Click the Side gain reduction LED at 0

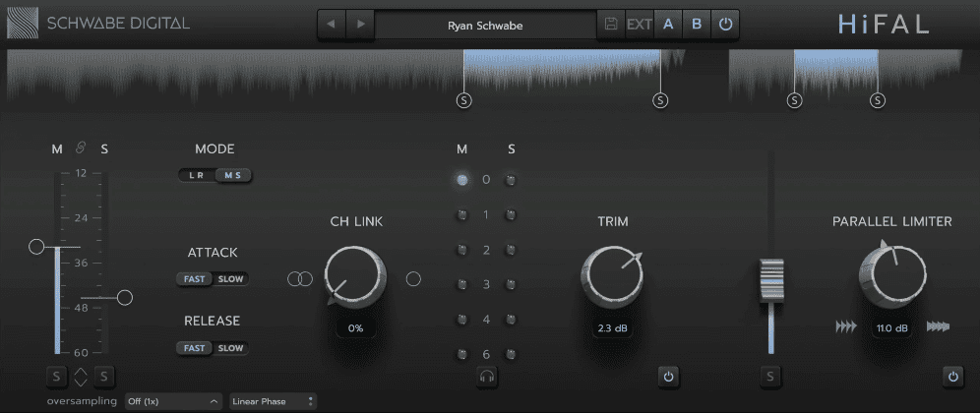coord(512,180)
